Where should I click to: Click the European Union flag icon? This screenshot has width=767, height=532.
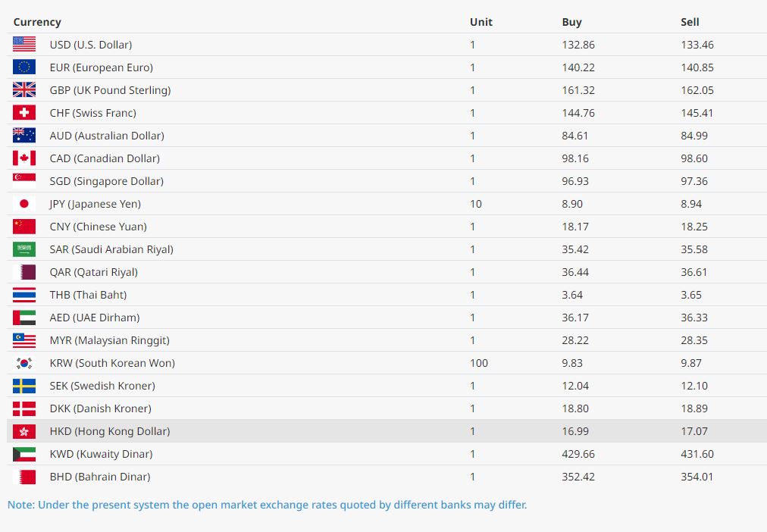(24, 67)
